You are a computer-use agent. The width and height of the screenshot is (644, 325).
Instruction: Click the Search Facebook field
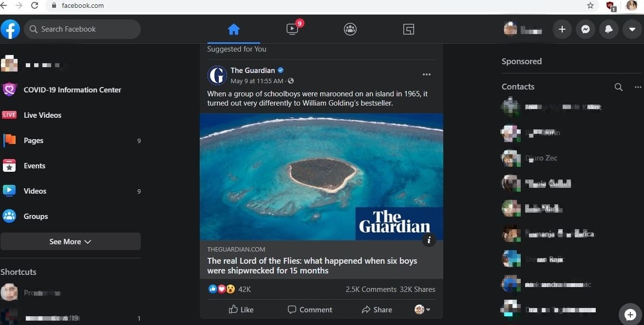(x=83, y=29)
